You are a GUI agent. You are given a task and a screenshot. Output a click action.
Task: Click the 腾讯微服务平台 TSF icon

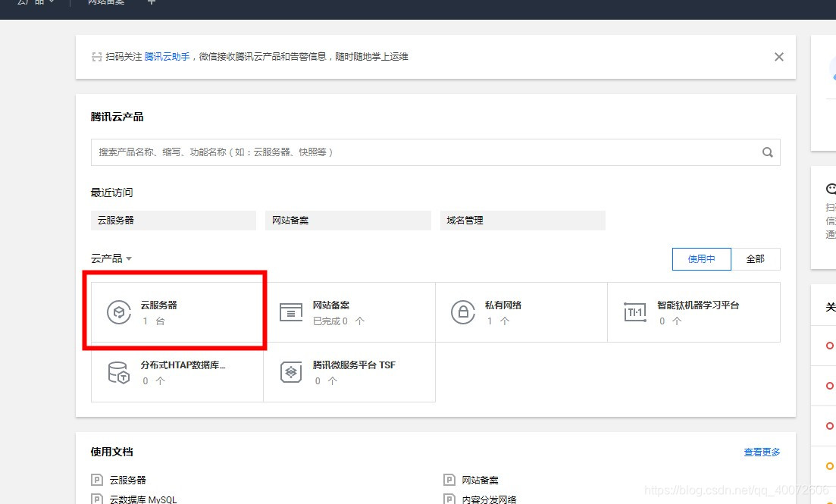pos(291,372)
